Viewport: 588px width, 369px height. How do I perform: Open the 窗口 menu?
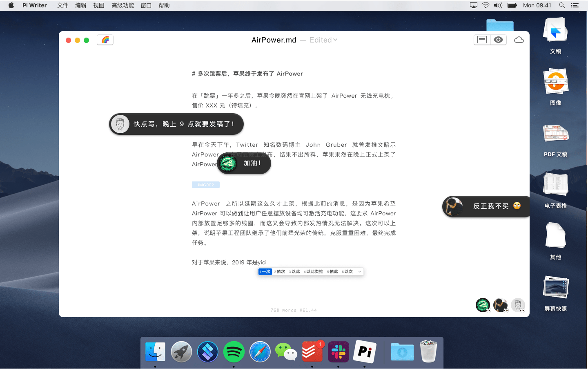[x=146, y=5]
